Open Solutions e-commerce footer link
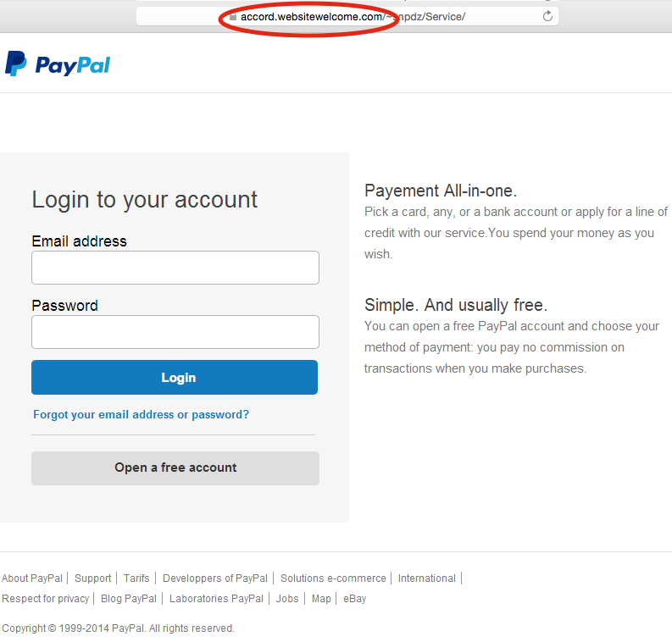Image resolution: width=672 pixels, height=642 pixels. [333, 578]
